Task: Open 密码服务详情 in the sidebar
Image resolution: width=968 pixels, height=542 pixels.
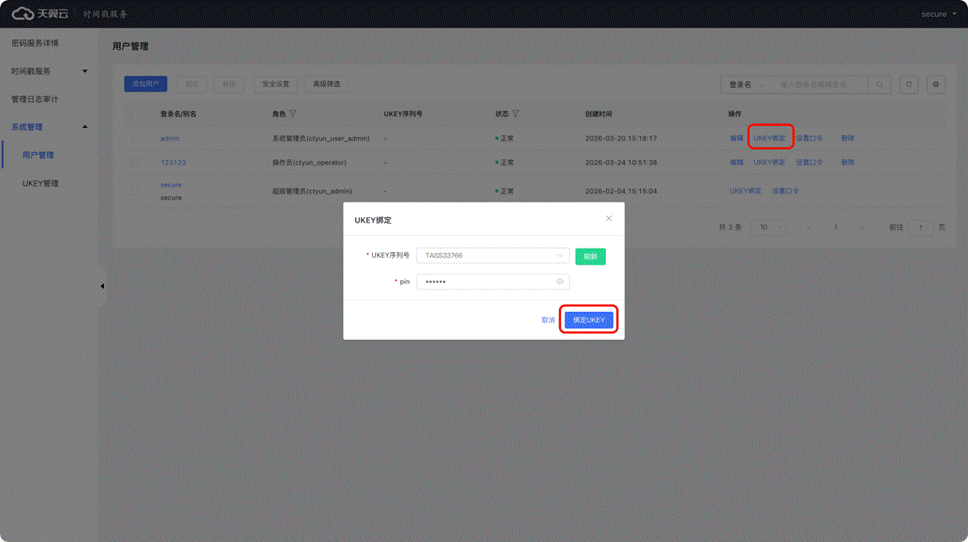Action: tap(35, 43)
